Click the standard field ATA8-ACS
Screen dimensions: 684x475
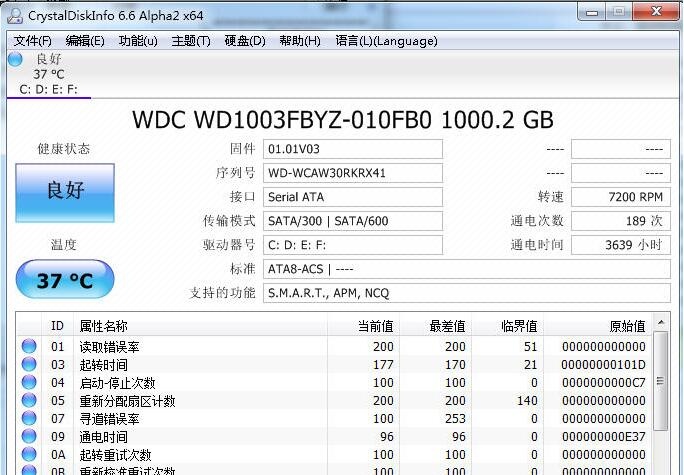tap(467, 269)
